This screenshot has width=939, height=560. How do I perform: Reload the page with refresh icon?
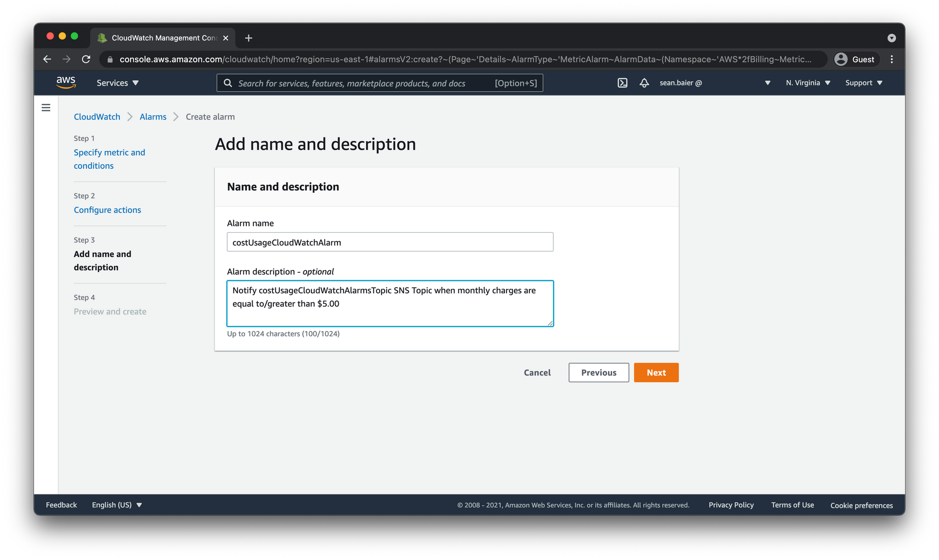pos(86,59)
